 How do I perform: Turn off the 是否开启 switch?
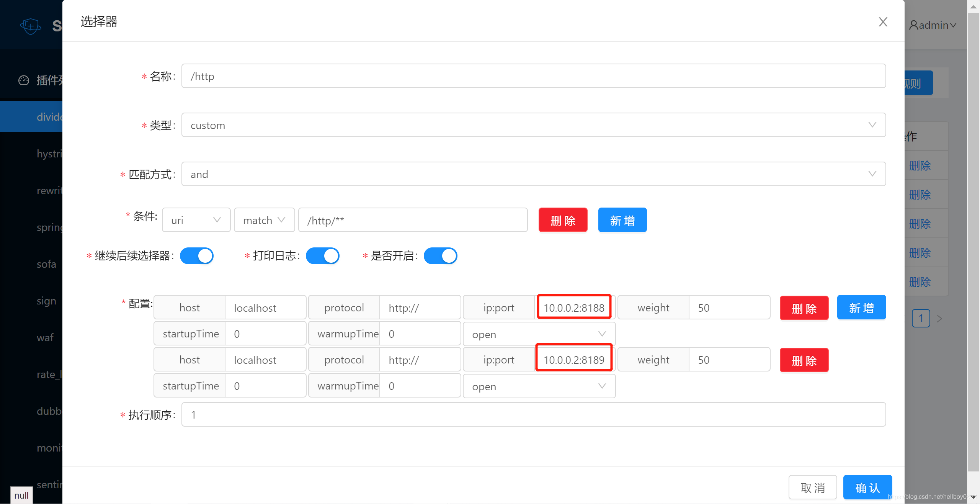(x=441, y=256)
